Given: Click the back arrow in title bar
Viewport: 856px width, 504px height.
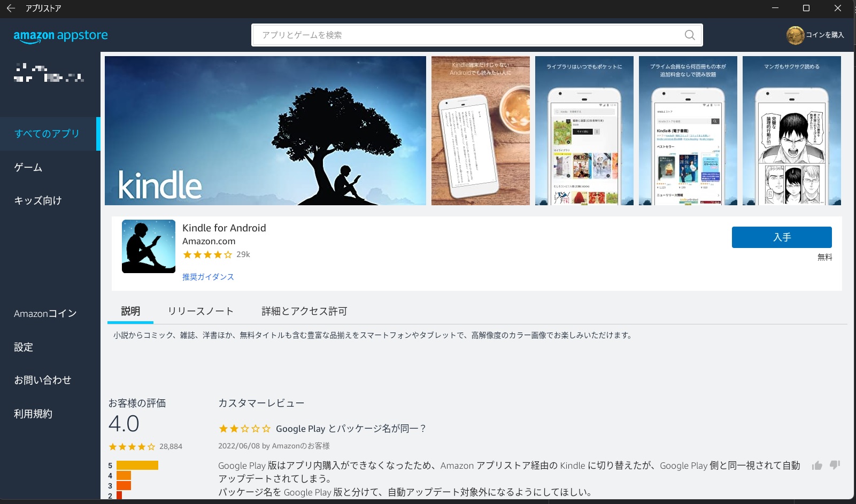Looking at the screenshot, I should point(11,8).
